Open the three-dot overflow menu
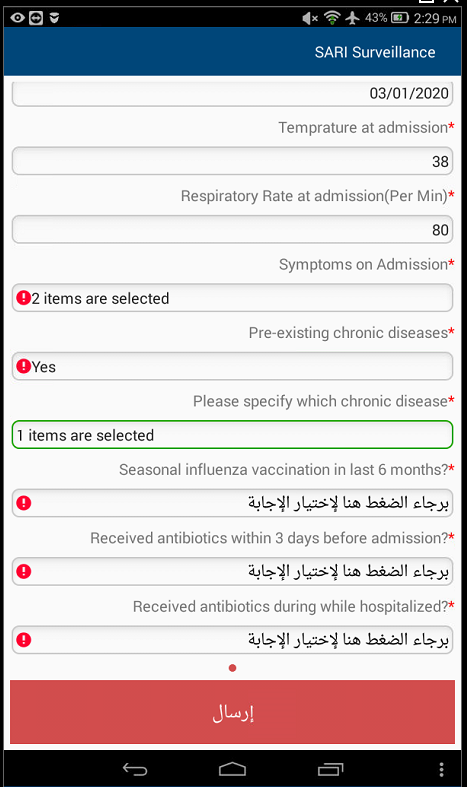This screenshot has height=787, width=467. (441, 769)
